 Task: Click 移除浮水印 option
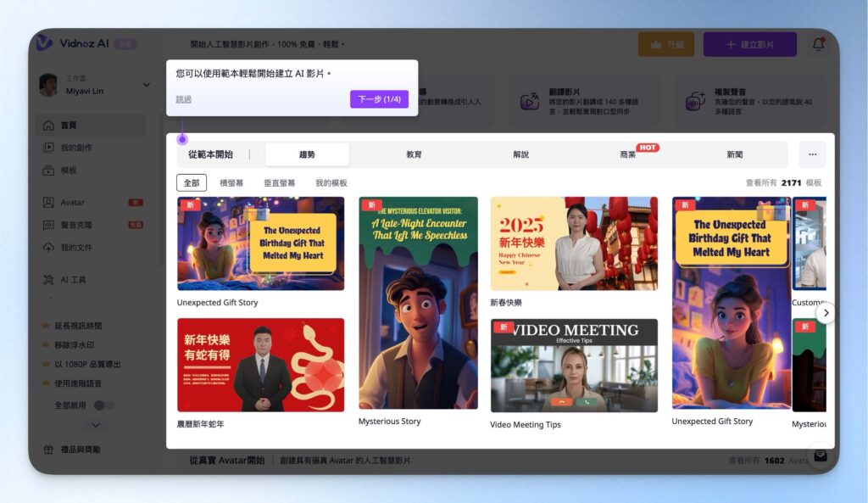click(x=74, y=344)
